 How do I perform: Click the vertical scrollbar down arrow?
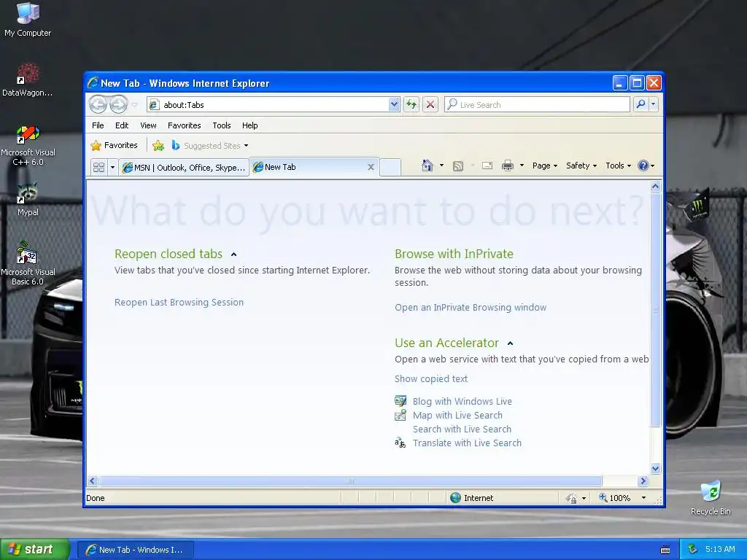click(656, 469)
